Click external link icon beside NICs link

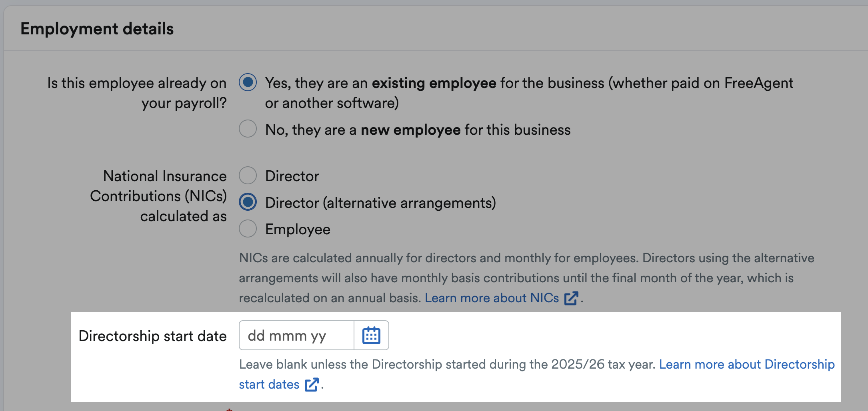571,298
